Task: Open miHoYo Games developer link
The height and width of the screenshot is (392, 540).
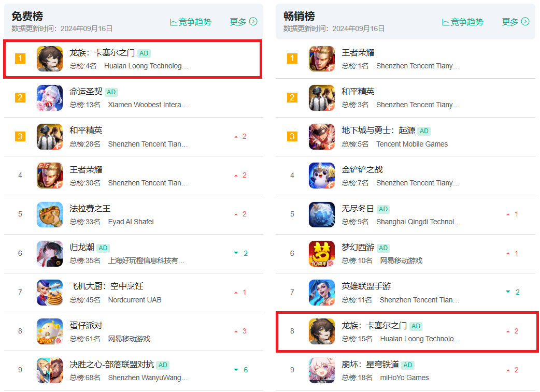Action: pyautogui.click(x=404, y=378)
